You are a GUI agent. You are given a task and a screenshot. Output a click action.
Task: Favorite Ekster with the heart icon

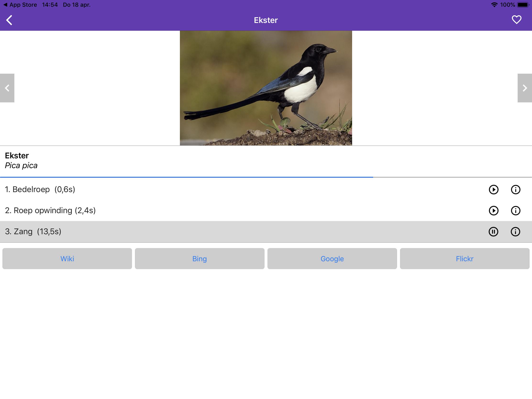[x=516, y=20]
